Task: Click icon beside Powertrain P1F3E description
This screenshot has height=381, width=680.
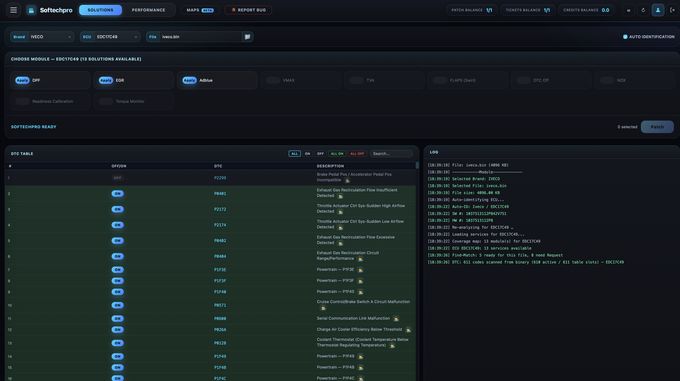Action: [360, 270]
